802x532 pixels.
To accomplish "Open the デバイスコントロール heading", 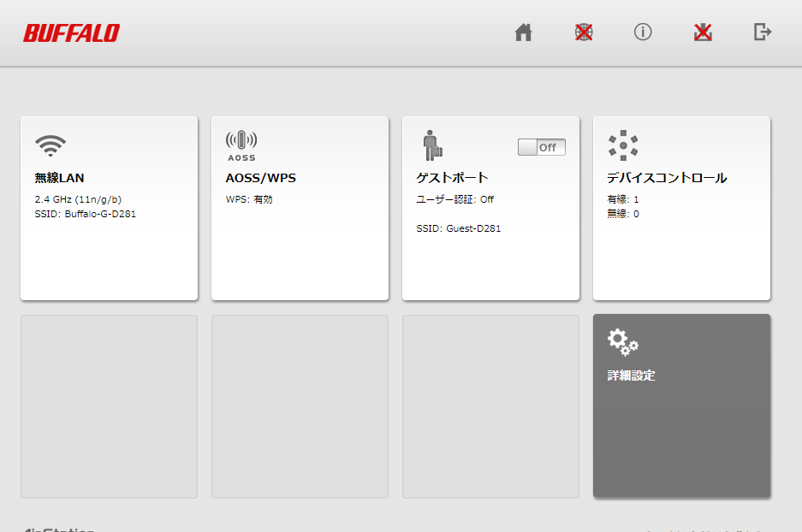I will (667, 178).
